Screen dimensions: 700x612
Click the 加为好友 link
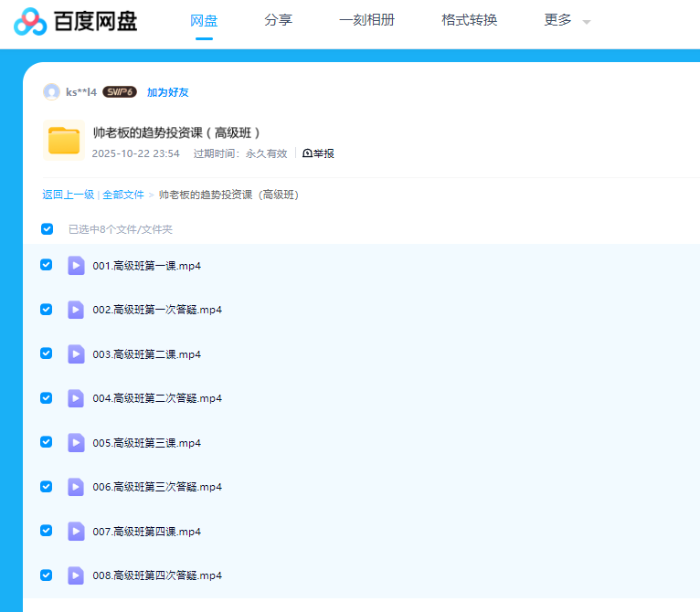pyautogui.click(x=167, y=92)
